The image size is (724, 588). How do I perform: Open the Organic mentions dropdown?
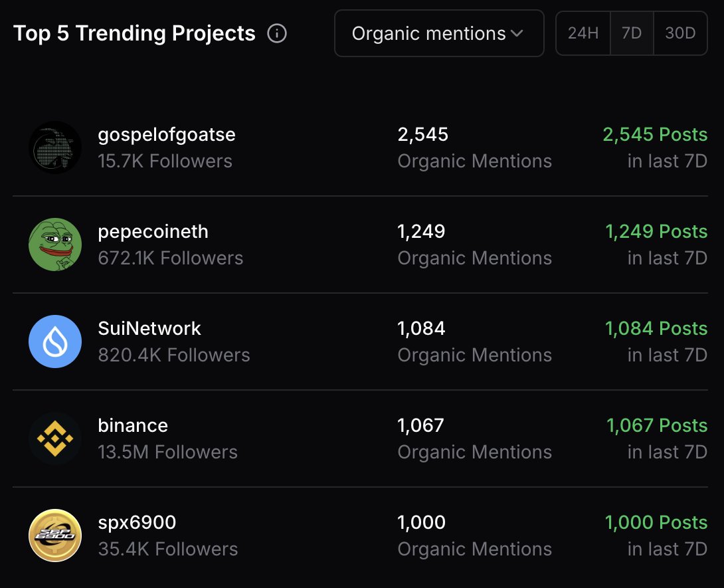[x=438, y=33]
